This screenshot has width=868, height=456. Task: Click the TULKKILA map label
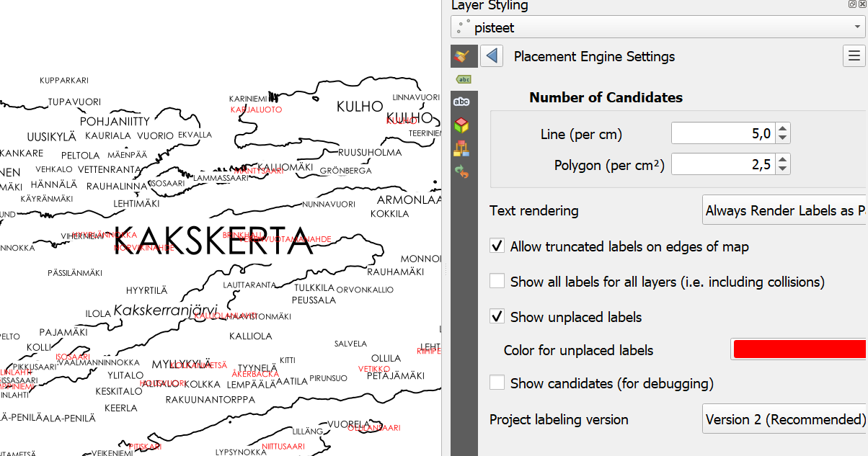click(314, 288)
